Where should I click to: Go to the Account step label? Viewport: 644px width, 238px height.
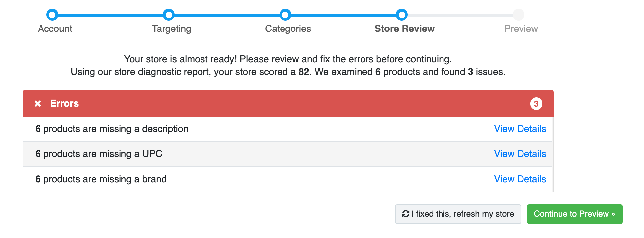55,29
